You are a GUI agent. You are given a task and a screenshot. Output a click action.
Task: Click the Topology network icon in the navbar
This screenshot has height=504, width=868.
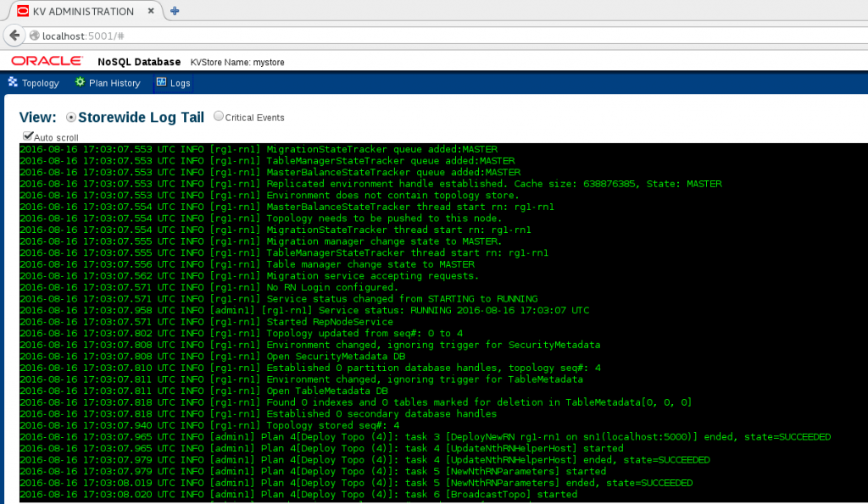[13, 83]
